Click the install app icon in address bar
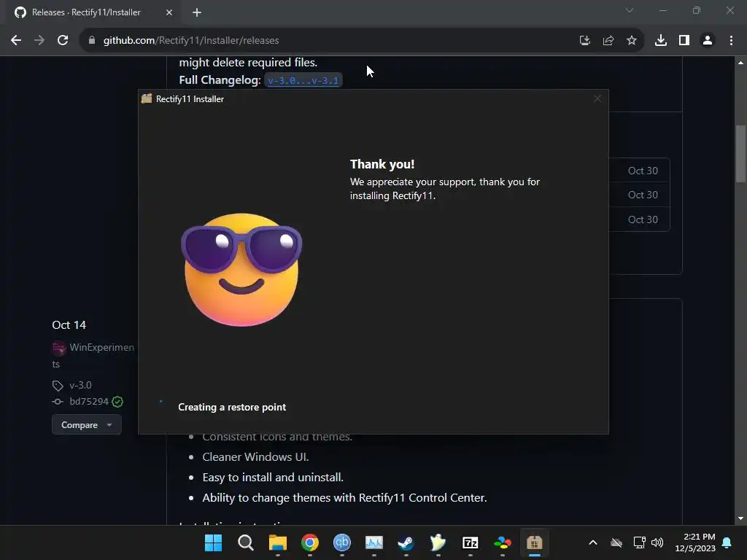 (x=585, y=41)
